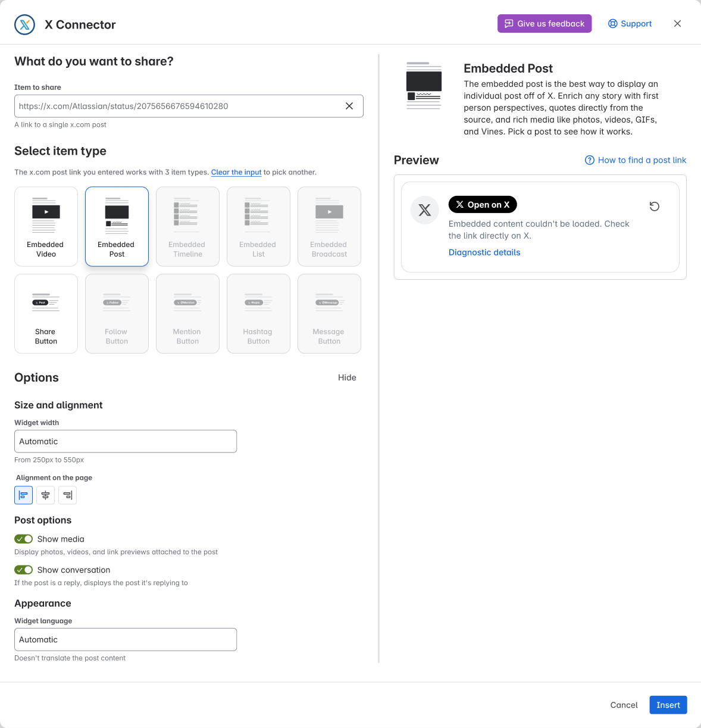Click the X Connector logo icon
The image size is (701, 728).
click(25, 24)
